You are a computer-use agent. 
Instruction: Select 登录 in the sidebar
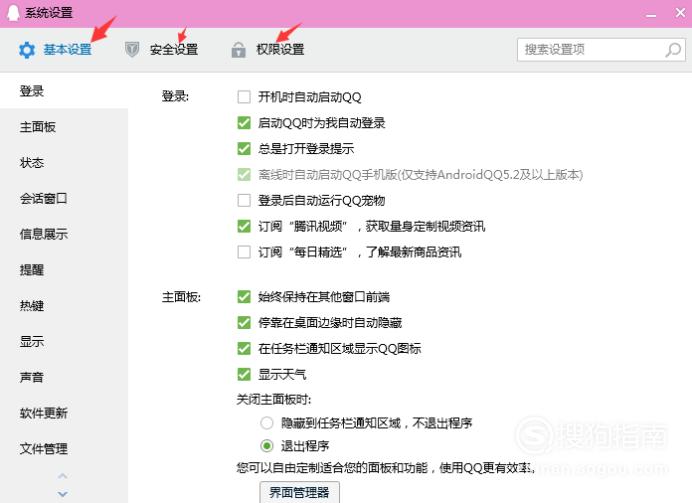pyautogui.click(x=64, y=91)
